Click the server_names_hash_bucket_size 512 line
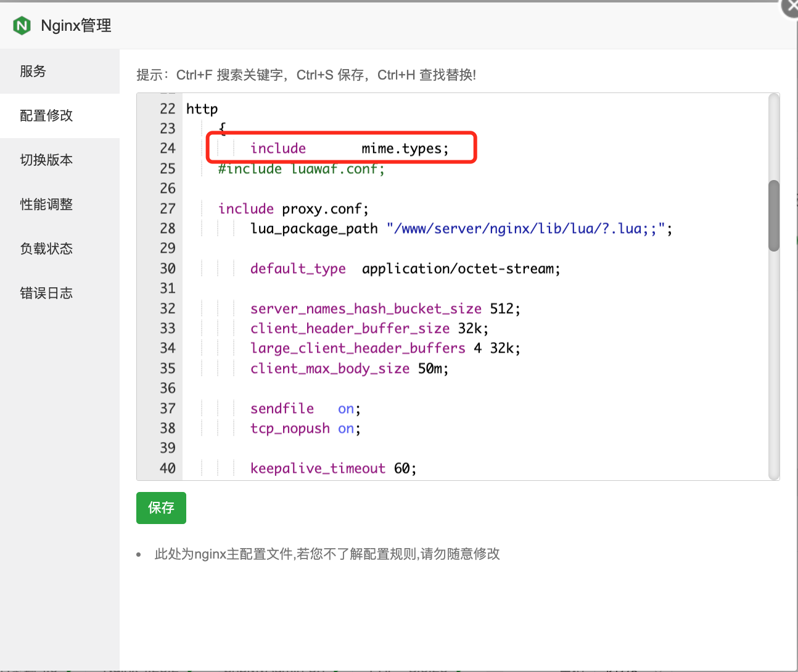The height and width of the screenshot is (672, 798). pos(385,309)
